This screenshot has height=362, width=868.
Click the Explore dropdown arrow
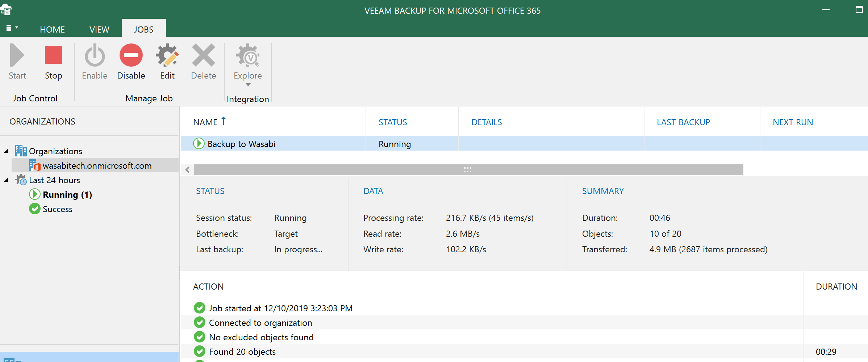click(248, 85)
